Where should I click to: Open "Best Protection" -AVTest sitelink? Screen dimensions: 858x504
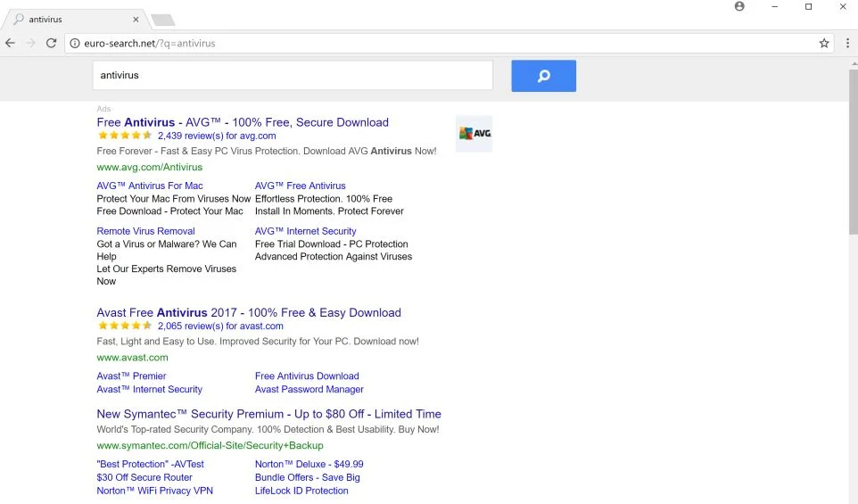point(150,464)
